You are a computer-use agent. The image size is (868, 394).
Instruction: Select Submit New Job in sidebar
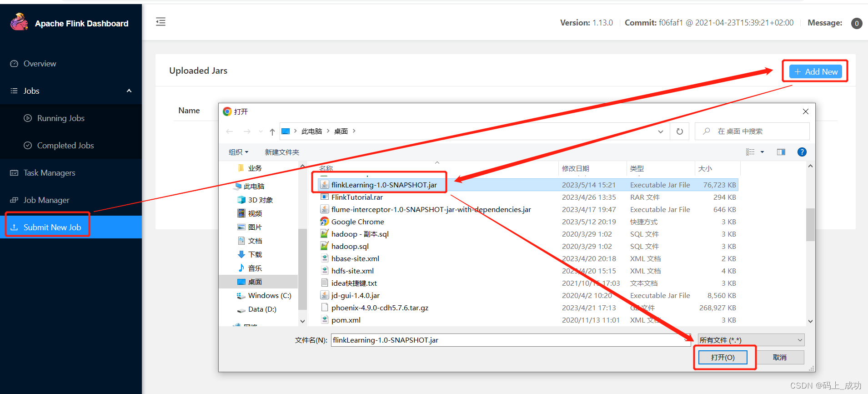pyautogui.click(x=71, y=227)
